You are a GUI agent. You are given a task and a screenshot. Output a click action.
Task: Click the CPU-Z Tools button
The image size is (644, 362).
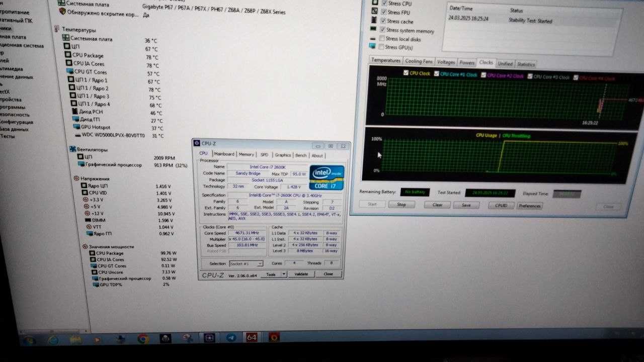click(271, 275)
